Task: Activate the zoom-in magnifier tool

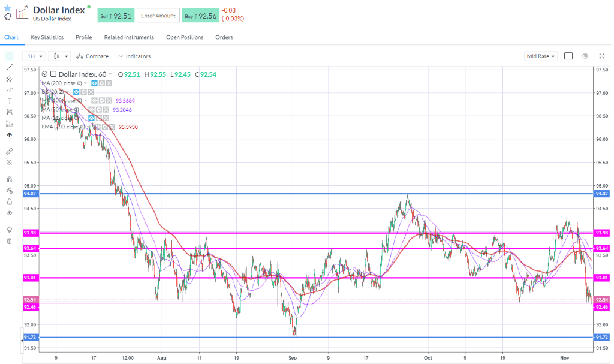Action: click(x=10, y=163)
